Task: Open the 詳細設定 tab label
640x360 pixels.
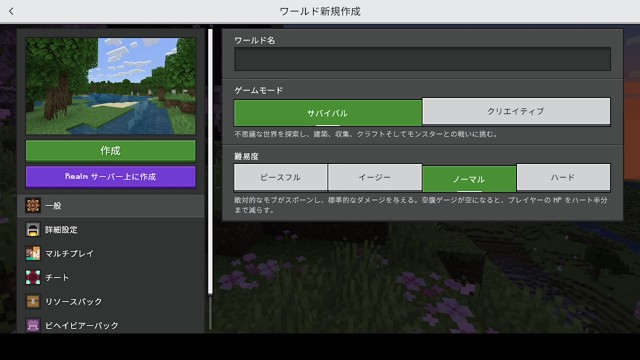Action: click(61, 229)
